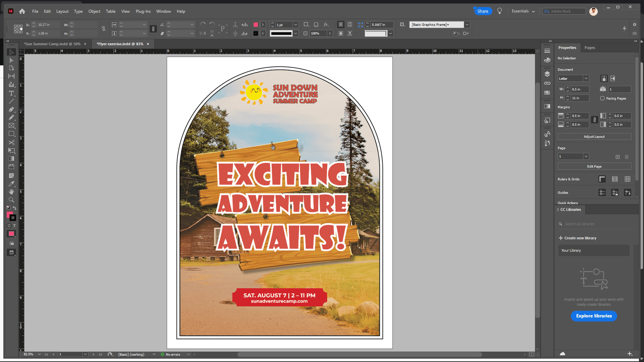Click the Home icon

click(22, 11)
